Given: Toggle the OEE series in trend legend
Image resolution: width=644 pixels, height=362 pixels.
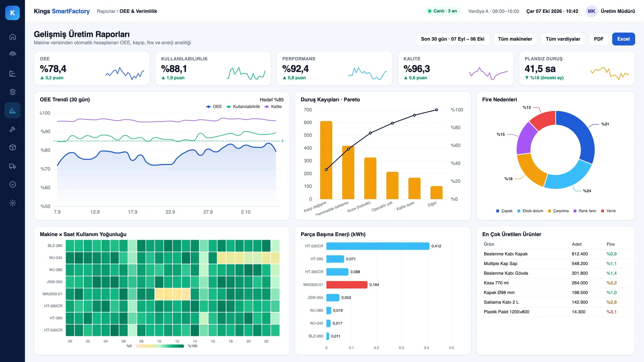Looking at the screenshot, I should [214, 107].
